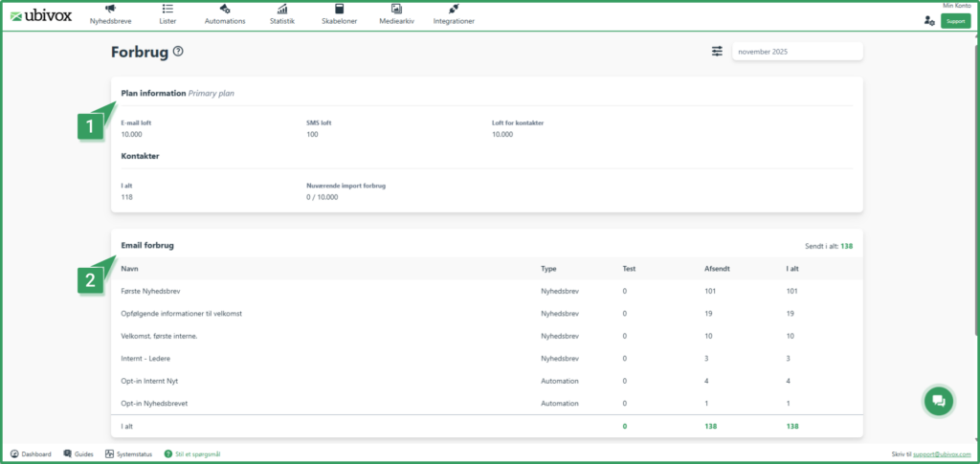Click the ubivox logo
This screenshot has height=464, width=980.
tap(41, 15)
